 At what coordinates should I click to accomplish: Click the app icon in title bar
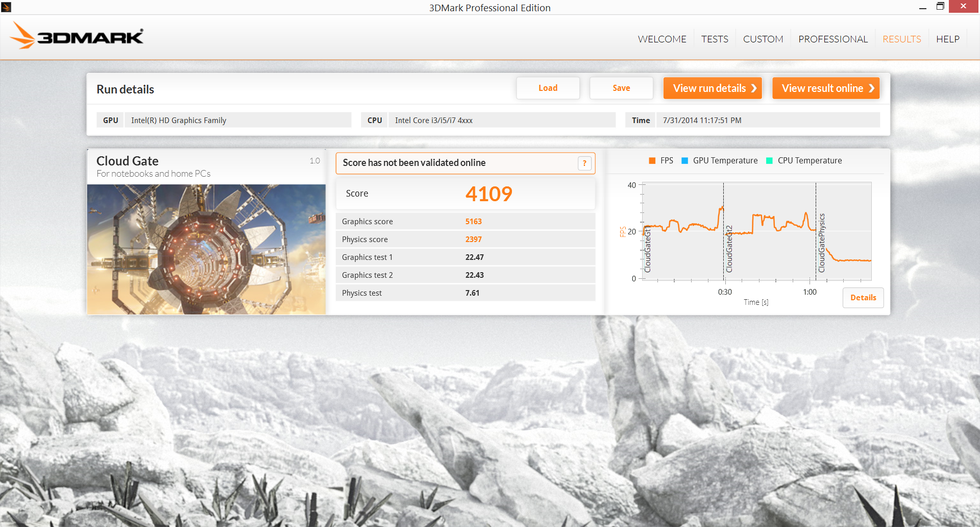pos(6,7)
